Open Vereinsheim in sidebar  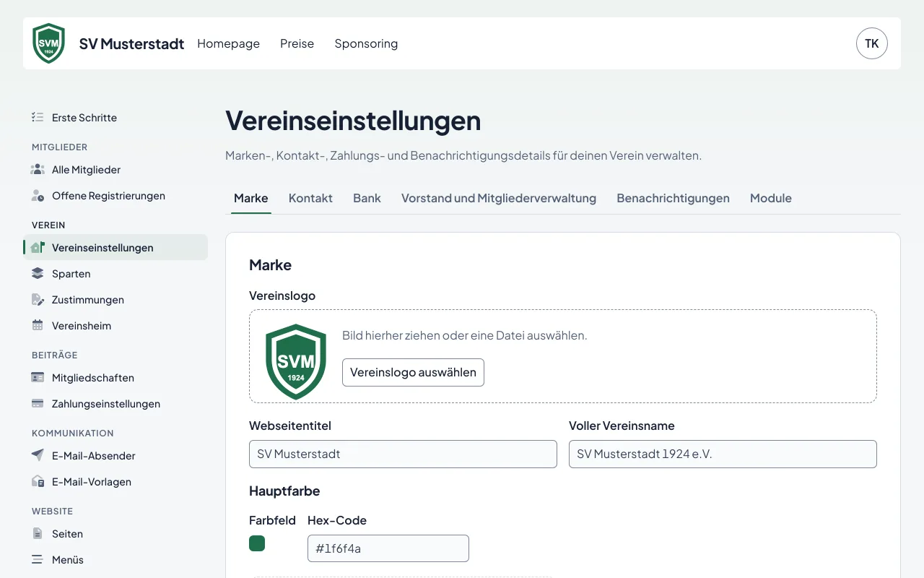pos(115,325)
